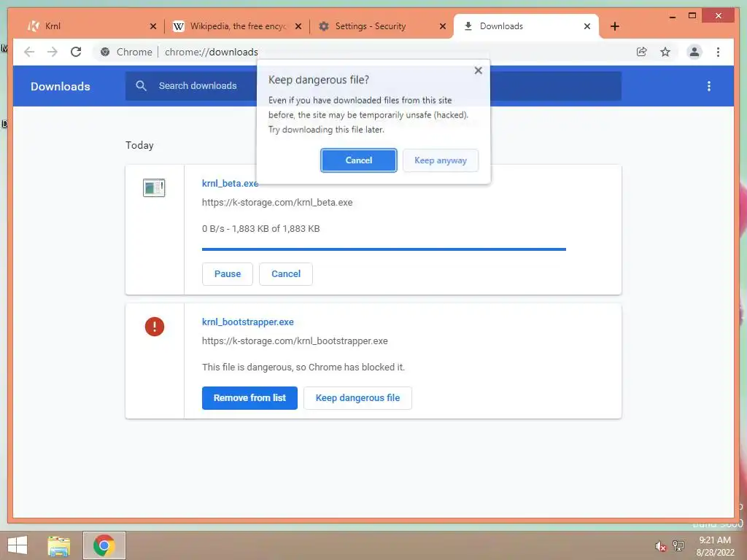
Task: Close the Krnl tab
Action: pyautogui.click(x=153, y=26)
